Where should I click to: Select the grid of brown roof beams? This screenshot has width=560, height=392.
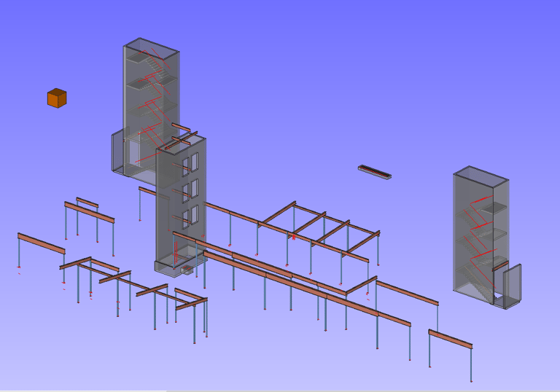point(319,229)
